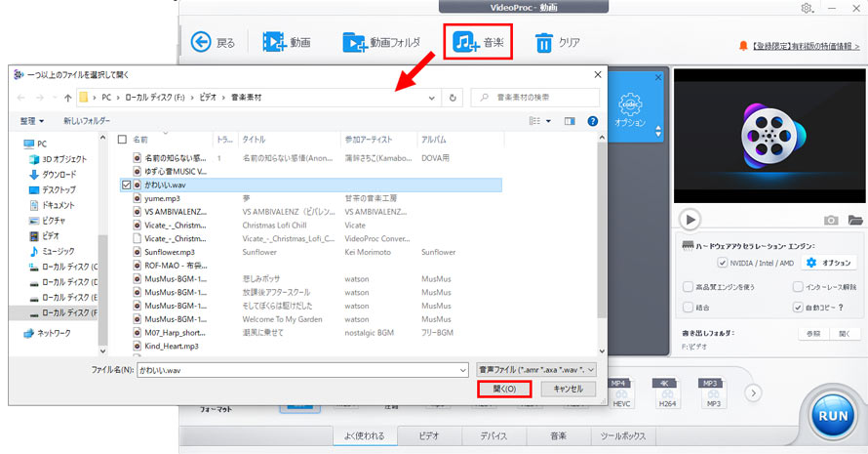Click the help question mark icon

(x=592, y=121)
